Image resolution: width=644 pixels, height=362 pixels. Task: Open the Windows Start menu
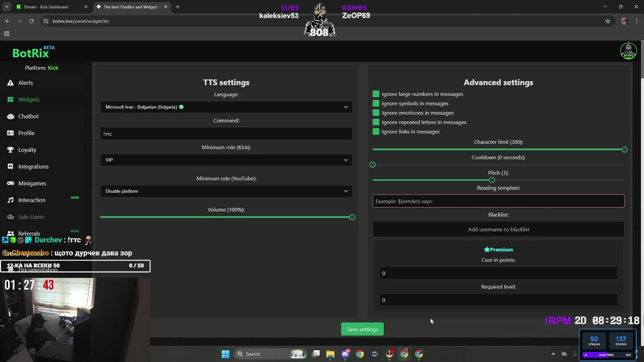(x=225, y=354)
